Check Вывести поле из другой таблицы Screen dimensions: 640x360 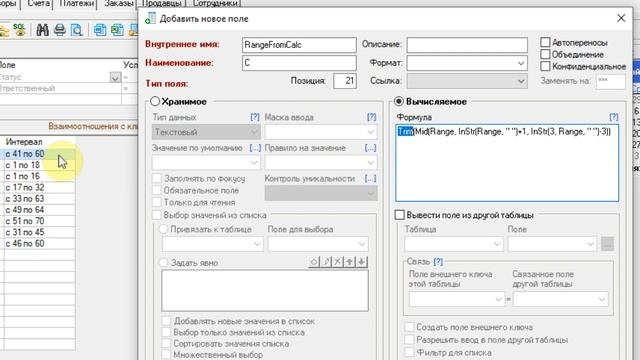coord(400,215)
